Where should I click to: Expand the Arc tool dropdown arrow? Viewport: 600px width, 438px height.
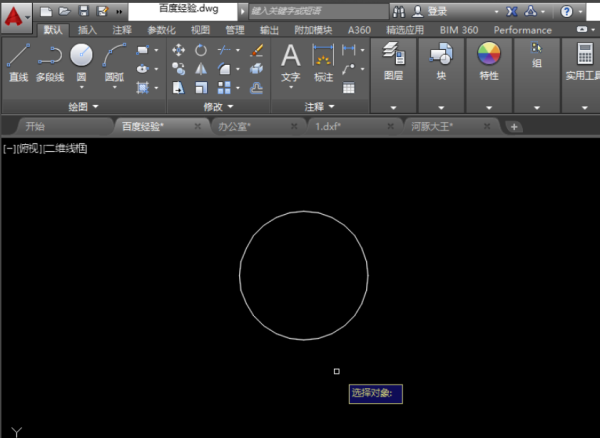(x=114, y=88)
